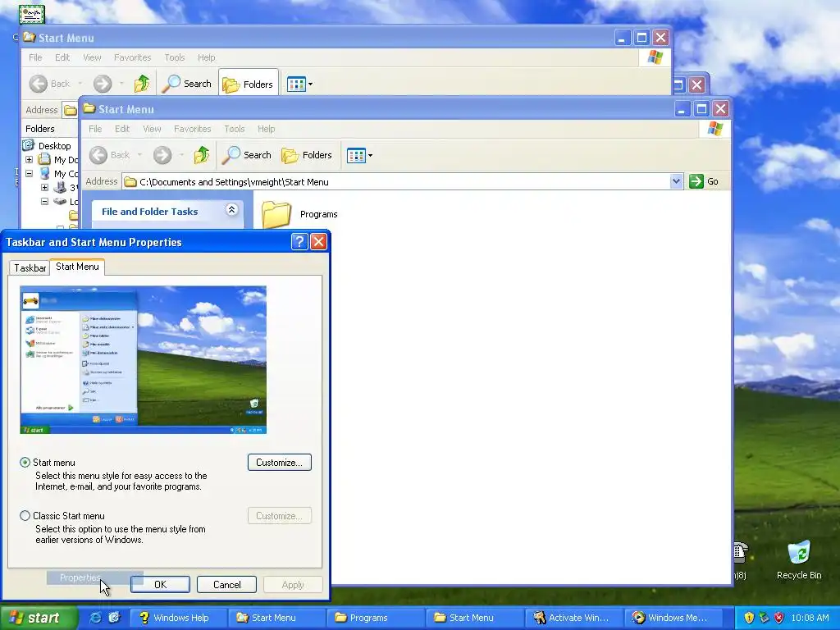Click the Windows start button
840x630 pixels.
coord(38,618)
